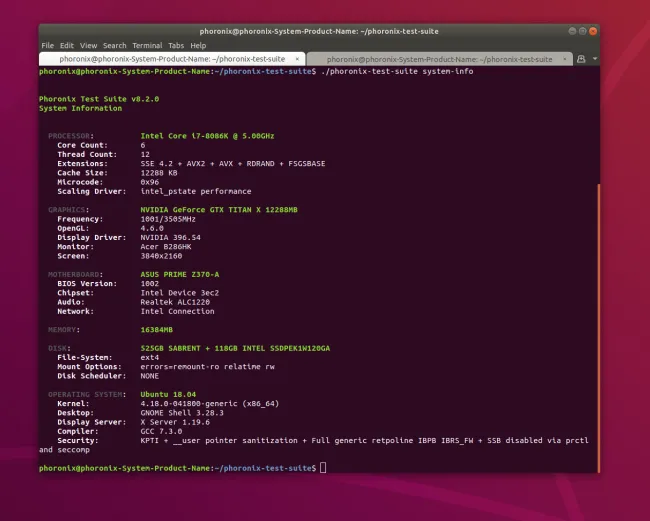Open the View menu
Screen dimensions: 650x521
(x=88, y=46)
